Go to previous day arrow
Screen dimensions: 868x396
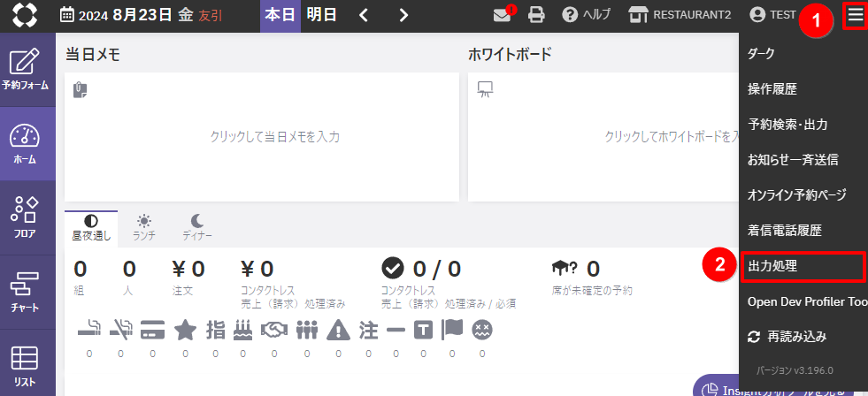point(364,15)
